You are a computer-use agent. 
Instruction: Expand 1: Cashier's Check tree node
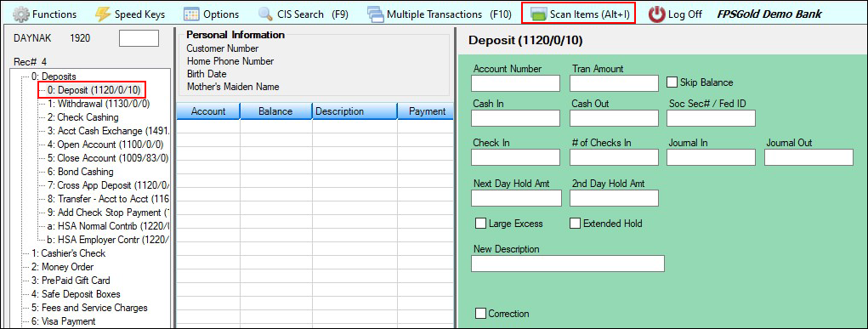[x=68, y=253]
